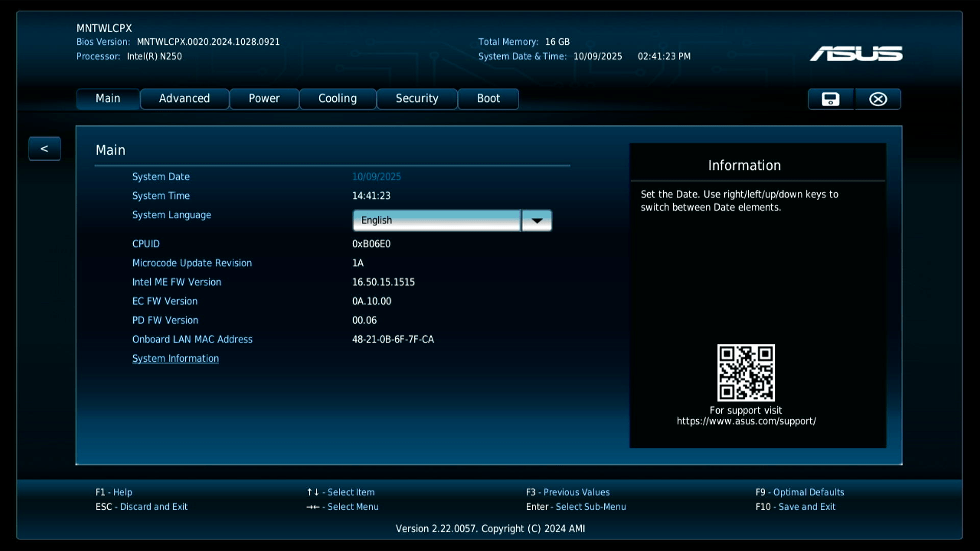Switch to the Advanced tab
This screenshot has height=551, width=980.
(x=184, y=98)
